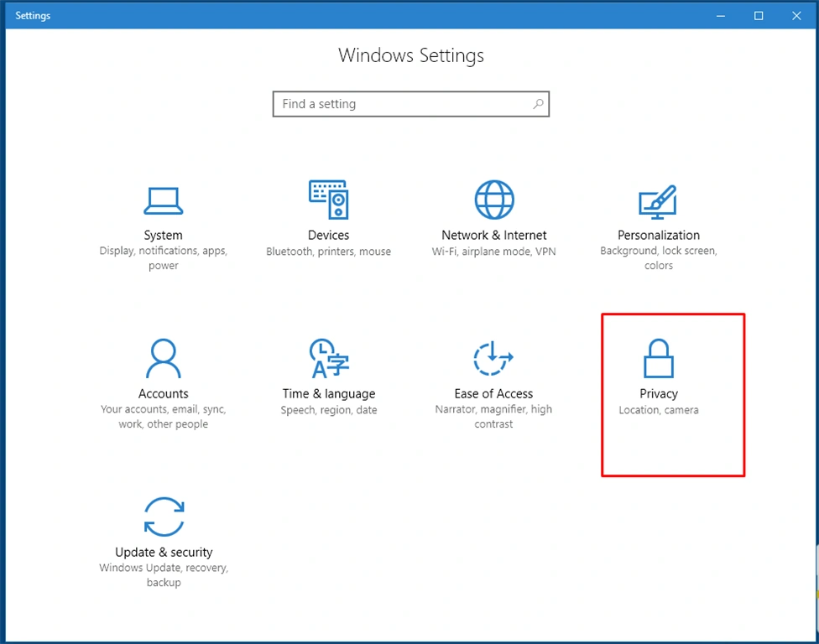Open the Accounts person icon
The image size is (819, 644).
164,358
